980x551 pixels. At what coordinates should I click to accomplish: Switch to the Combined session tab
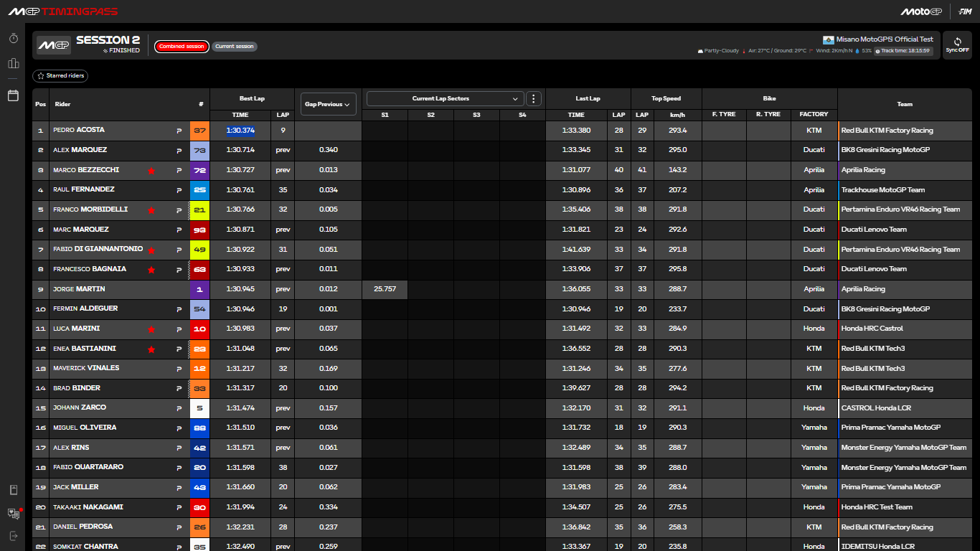pos(182,47)
